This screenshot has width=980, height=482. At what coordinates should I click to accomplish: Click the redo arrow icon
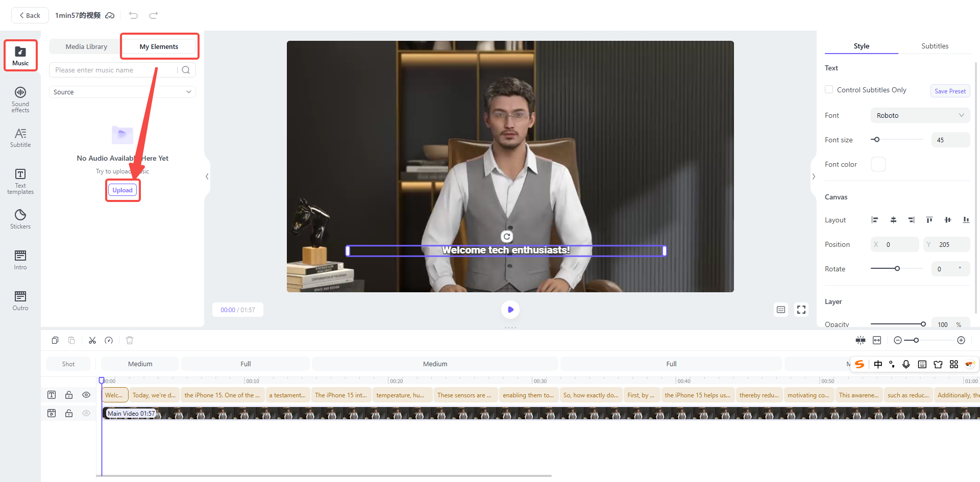[153, 15]
